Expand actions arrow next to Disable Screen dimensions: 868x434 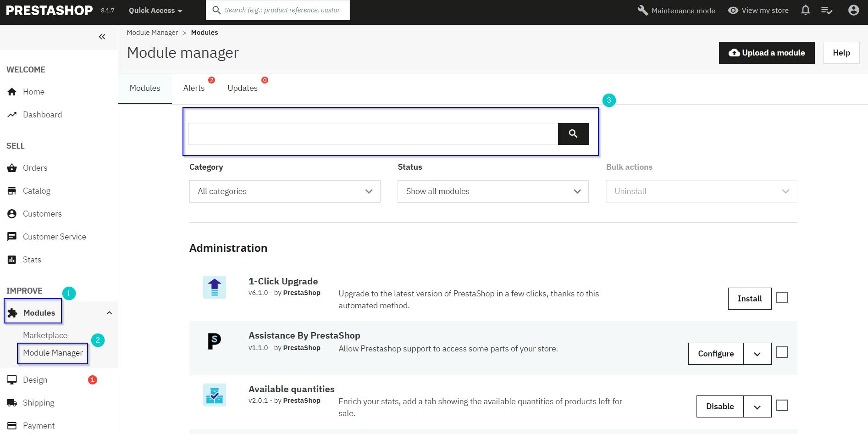point(757,406)
